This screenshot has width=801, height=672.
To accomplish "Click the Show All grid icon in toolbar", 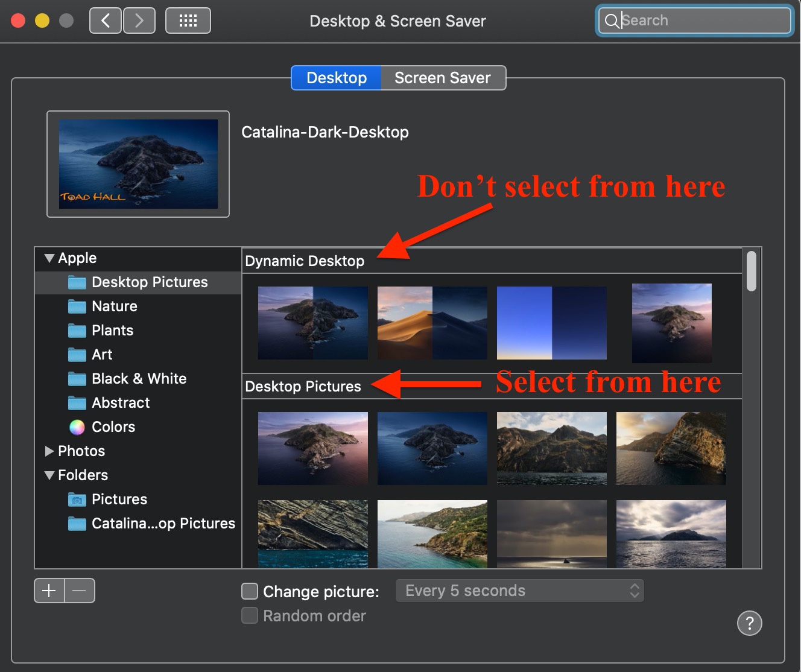I will point(188,20).
